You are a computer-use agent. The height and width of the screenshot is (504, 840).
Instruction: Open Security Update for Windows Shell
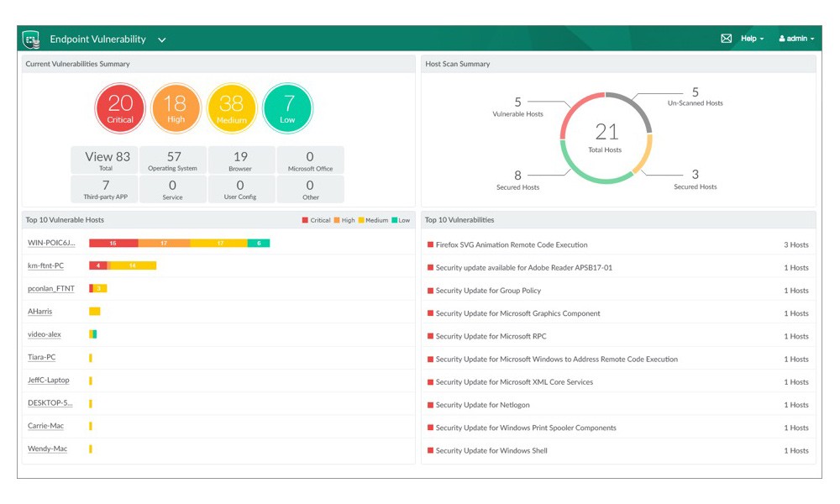click(x=491, y=451)
